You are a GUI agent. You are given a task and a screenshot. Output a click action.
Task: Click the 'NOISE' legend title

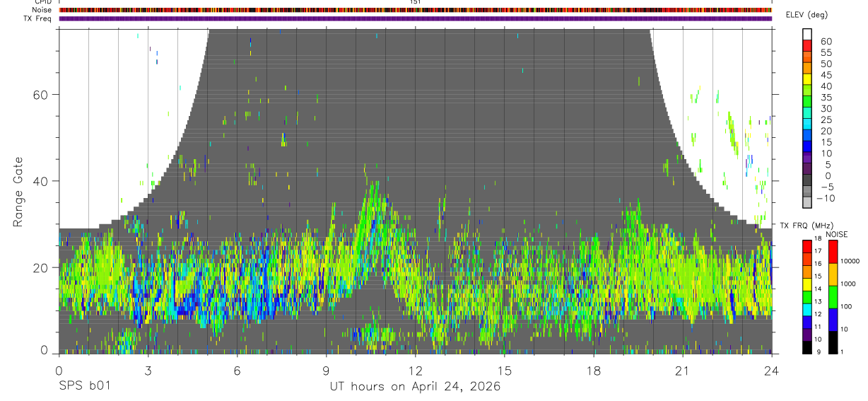pyautogui.click(x=837, y=233)
